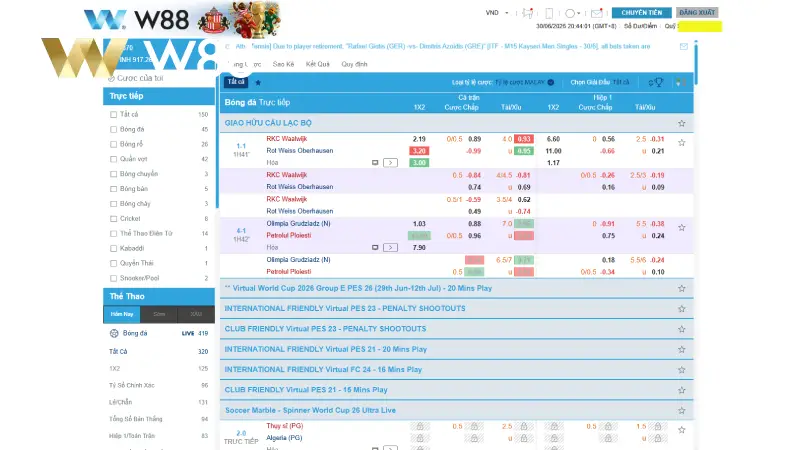Check the Bóng chuyền checkbox
This screenshot has width=800, height=450.
113,174
